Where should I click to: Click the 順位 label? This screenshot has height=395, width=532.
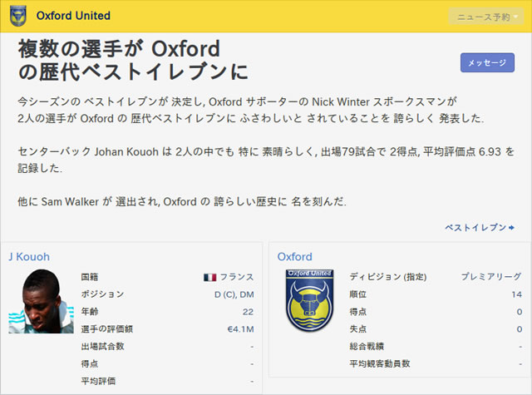pos(358,294)
